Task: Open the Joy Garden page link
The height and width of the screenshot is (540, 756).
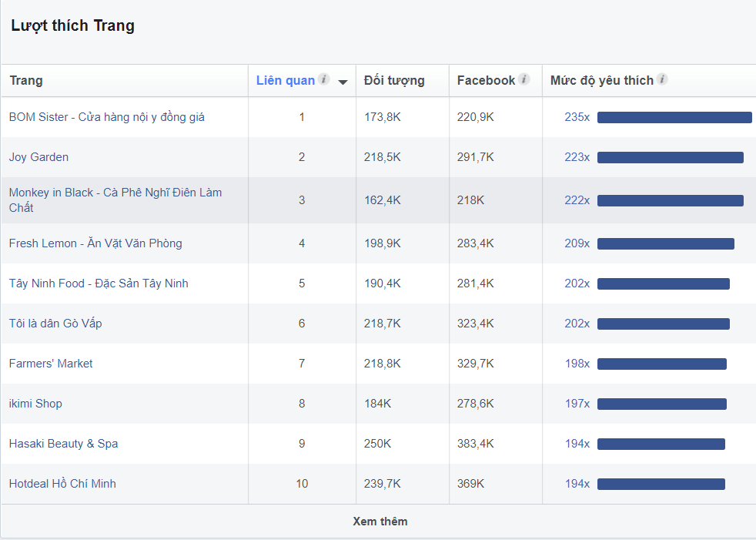Action: (x=38, y=157)
